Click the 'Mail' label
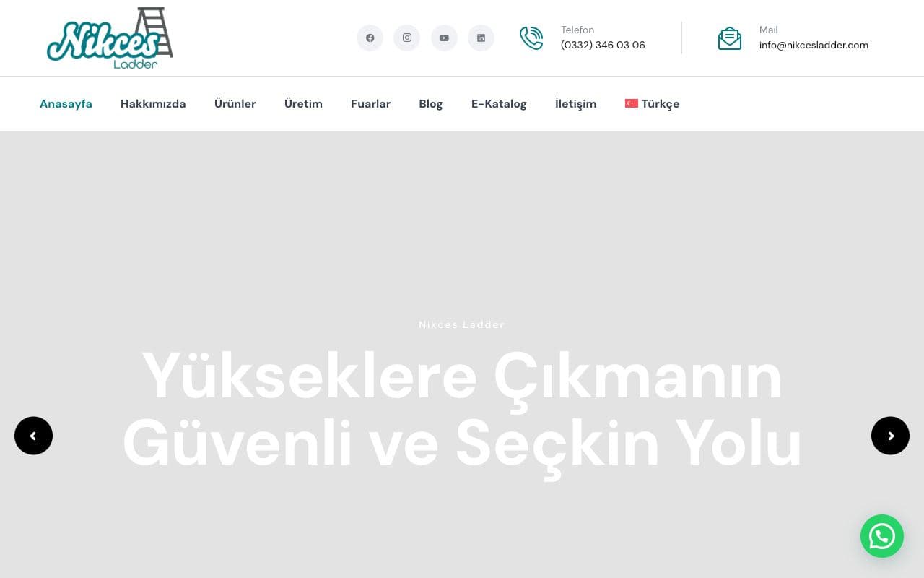 pyautogui.click(x=769, y=30)
